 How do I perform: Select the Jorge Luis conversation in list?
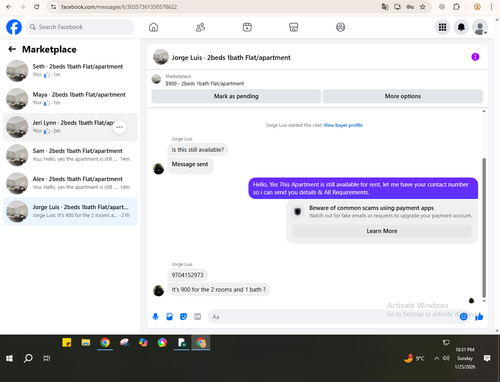coord(70,211)
